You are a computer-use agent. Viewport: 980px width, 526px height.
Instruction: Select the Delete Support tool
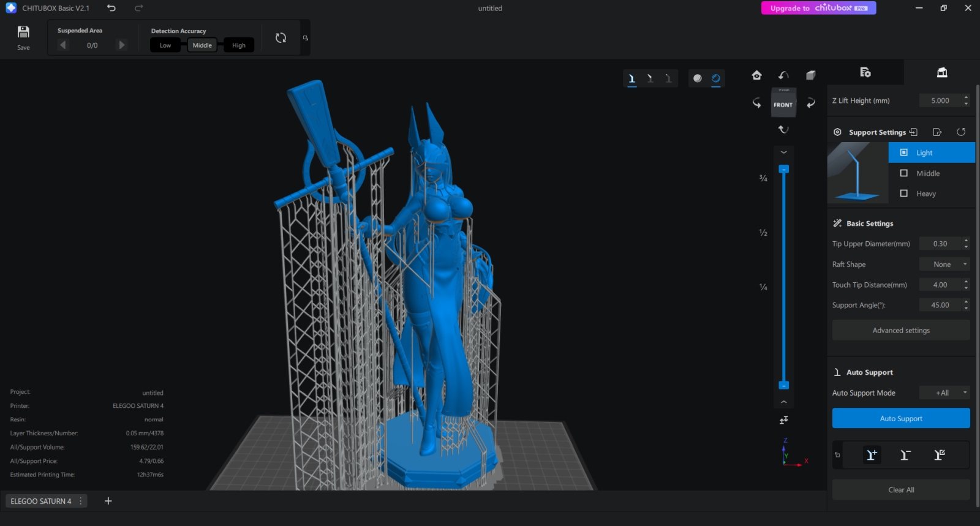point(905,455)
